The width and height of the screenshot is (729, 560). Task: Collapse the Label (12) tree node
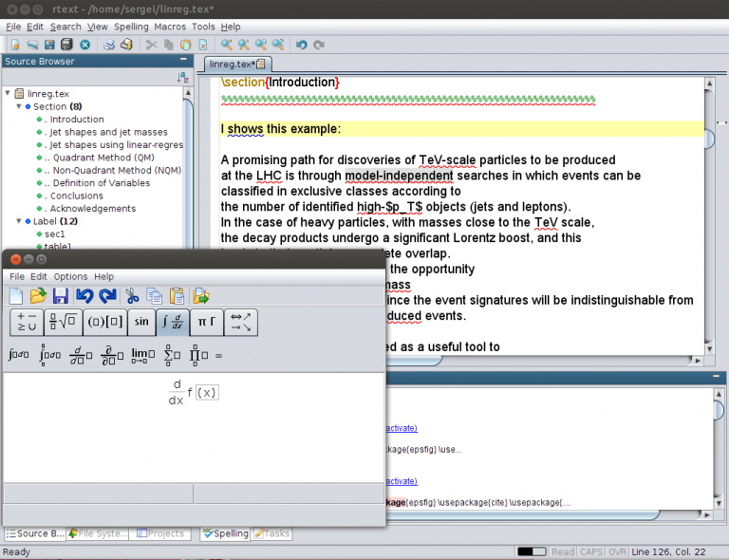pos(19,221)
